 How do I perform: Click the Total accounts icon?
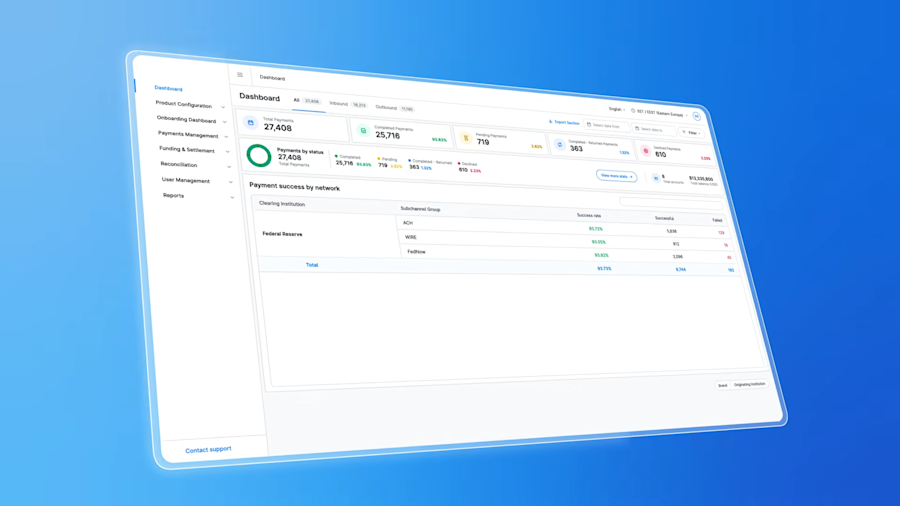pos(655,178)
